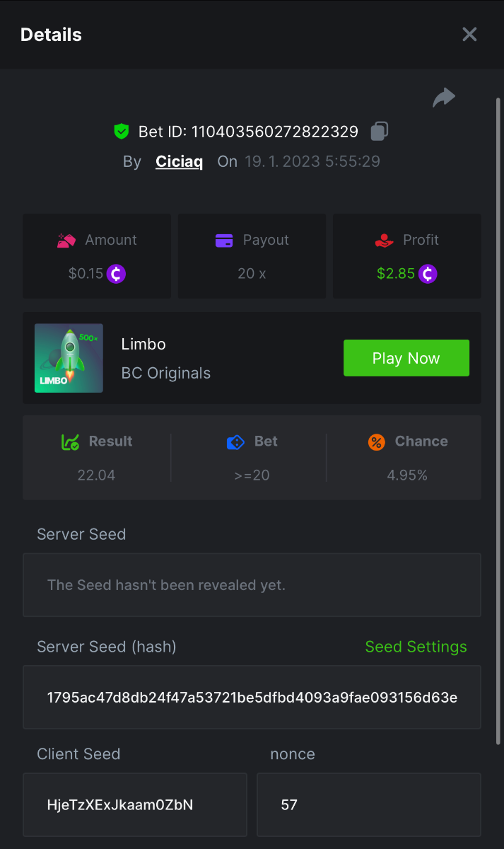The image size is (504, 849).
Task: Open the Seed Settings link
Action: 416,647
